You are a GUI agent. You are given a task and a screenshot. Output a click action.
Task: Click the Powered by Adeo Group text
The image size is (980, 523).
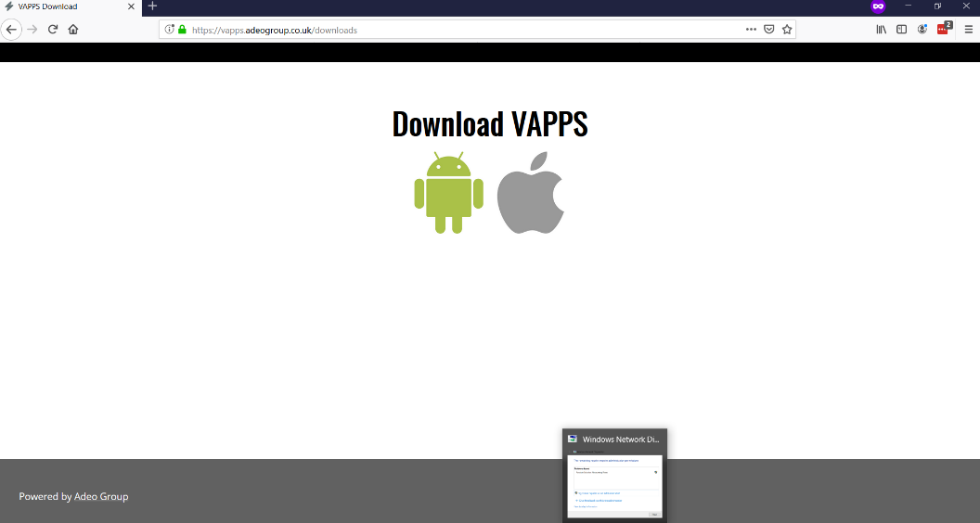point(73,496)
